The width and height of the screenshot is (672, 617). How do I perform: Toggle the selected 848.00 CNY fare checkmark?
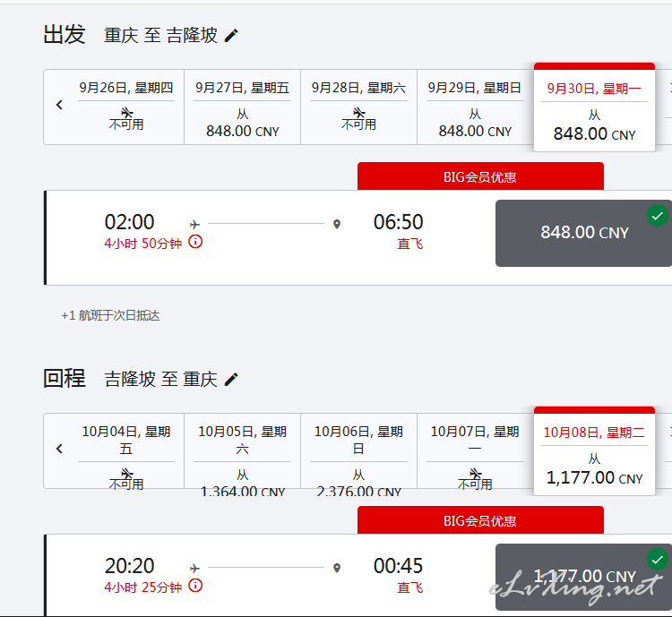click(658, 216)
